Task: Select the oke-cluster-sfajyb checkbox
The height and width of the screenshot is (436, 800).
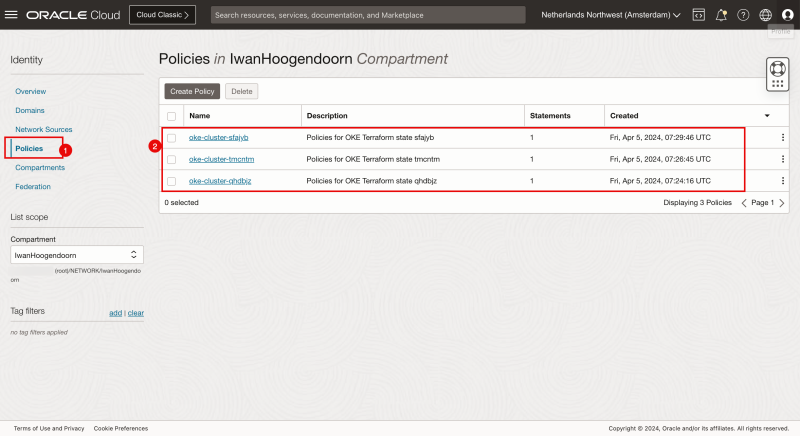Action: [172, 137]
